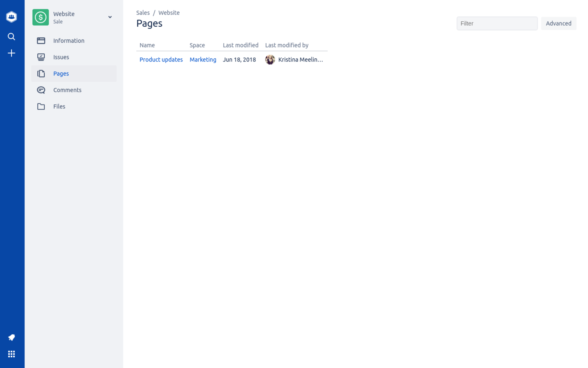Open the app switcher grid icon

click(x=11, y=354)
